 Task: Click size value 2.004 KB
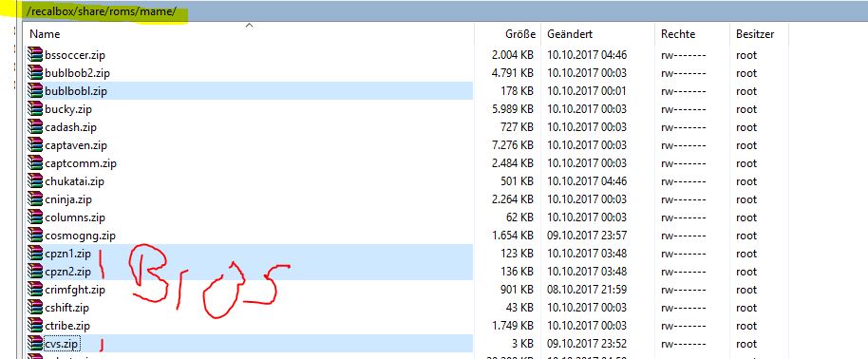coord(513,55)
